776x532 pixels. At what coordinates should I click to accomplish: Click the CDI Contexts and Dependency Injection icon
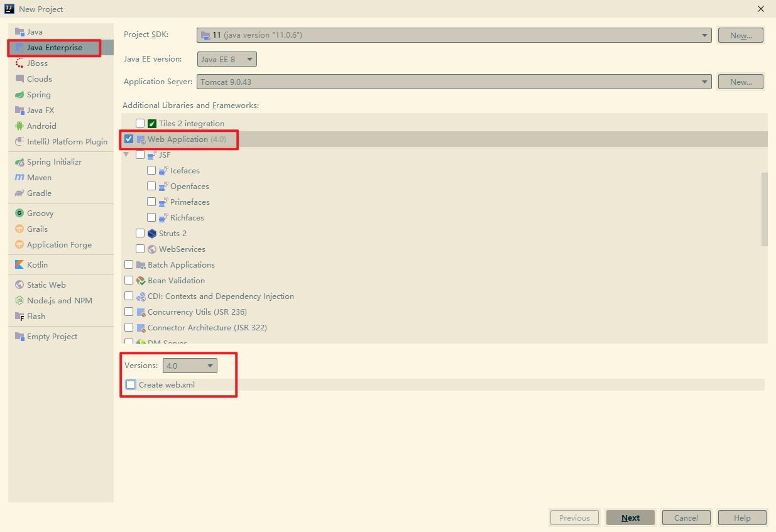click(141, 296)
